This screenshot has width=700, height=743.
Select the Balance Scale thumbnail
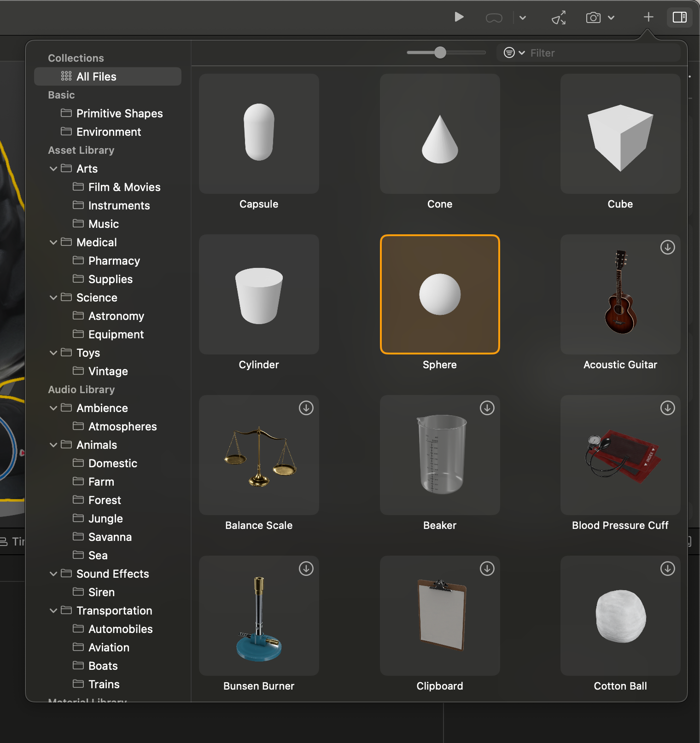point(259,455)
